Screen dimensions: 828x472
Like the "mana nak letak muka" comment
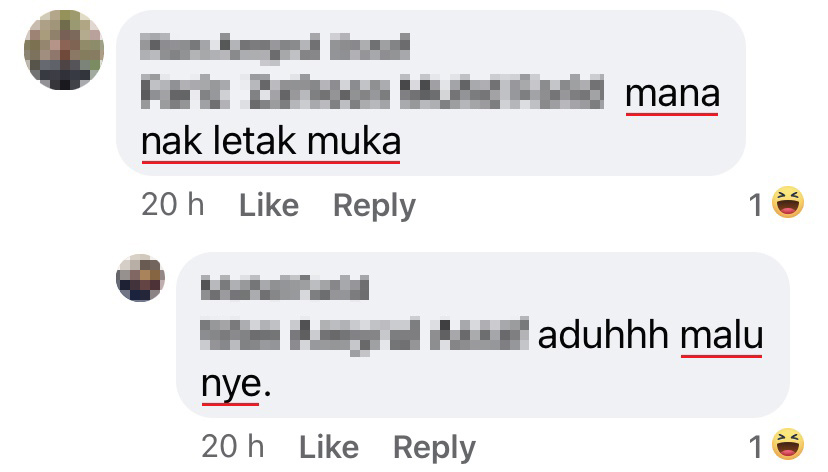tap(269, 205)
